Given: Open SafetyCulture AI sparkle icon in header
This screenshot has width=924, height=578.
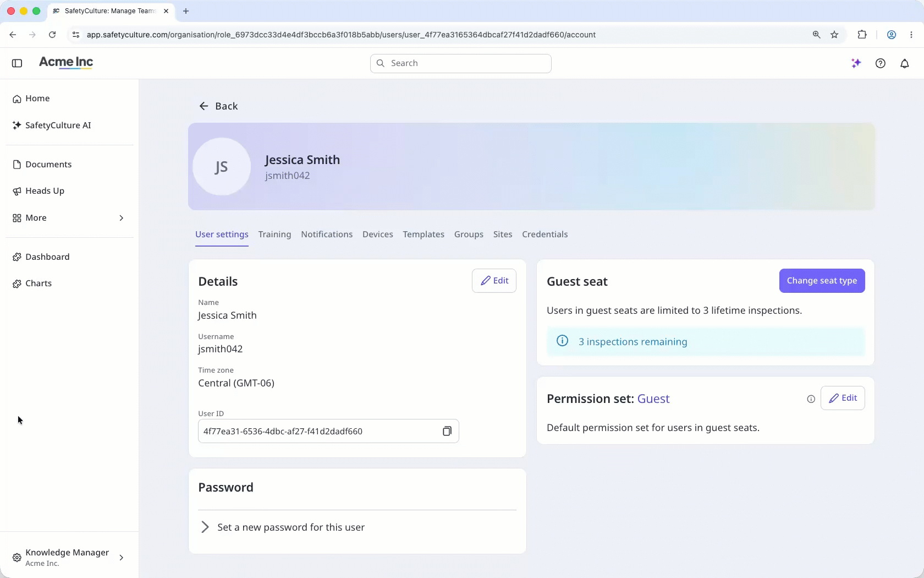Looking at the screenshot, I should [x=856, y=63].
